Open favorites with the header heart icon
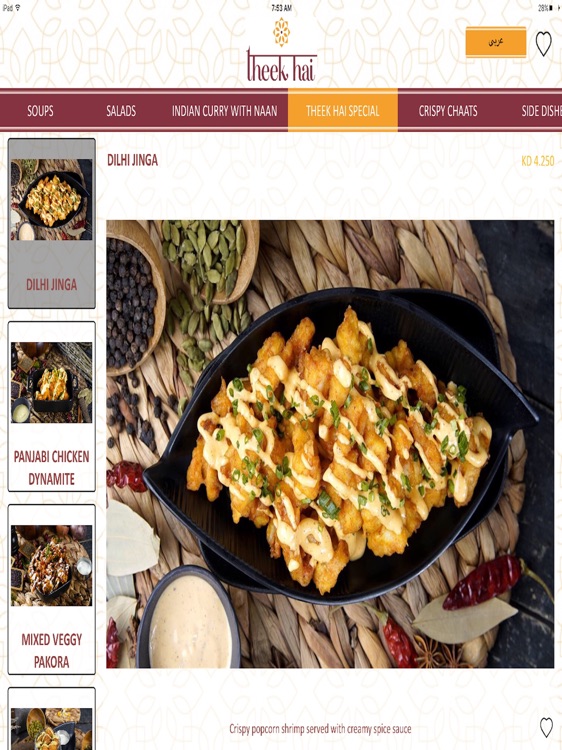562x750 pixels. [543, 44]
